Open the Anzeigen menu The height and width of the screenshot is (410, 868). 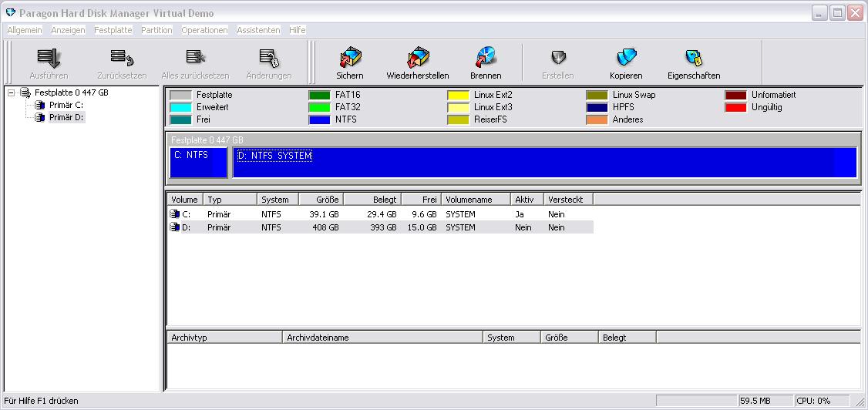(68, 30)
